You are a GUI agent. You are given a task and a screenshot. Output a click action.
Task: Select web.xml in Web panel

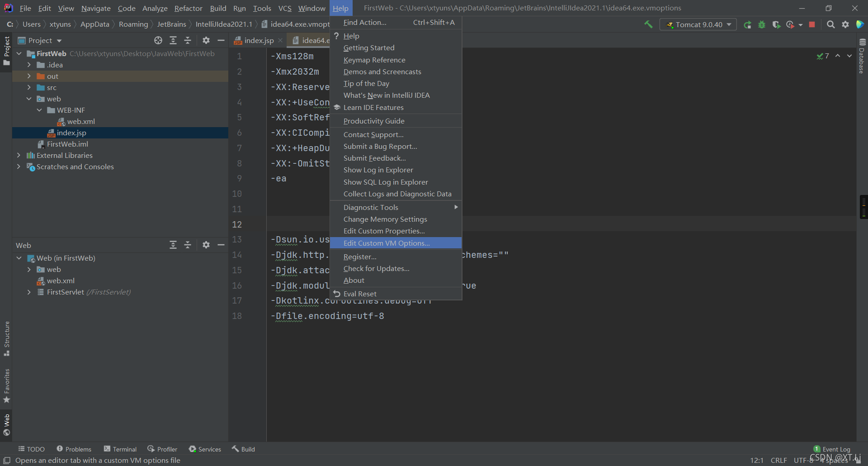tap(61, 281)
